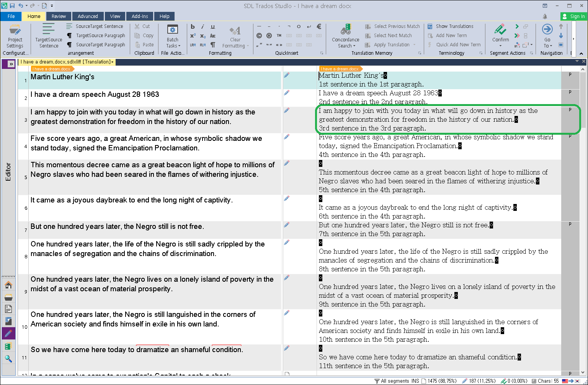This screenshot has width=588, height=385.
Task: Click the Cut button
Action: (x=142, y=26)
